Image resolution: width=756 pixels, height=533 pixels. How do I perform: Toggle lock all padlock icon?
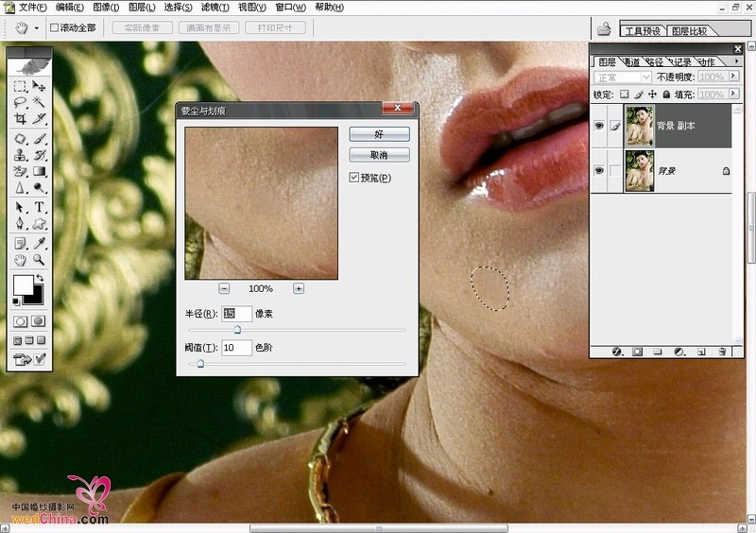(x=666, y=95)
